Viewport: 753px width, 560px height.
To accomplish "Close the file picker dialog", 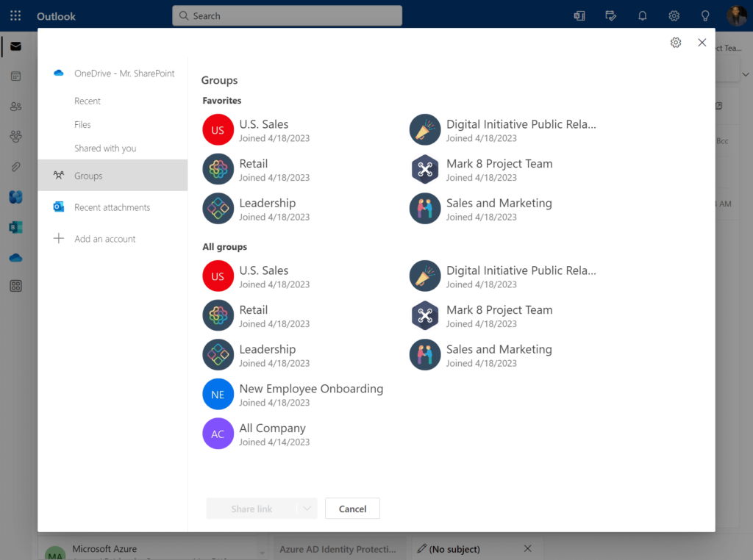I will (x=702, y=42).
